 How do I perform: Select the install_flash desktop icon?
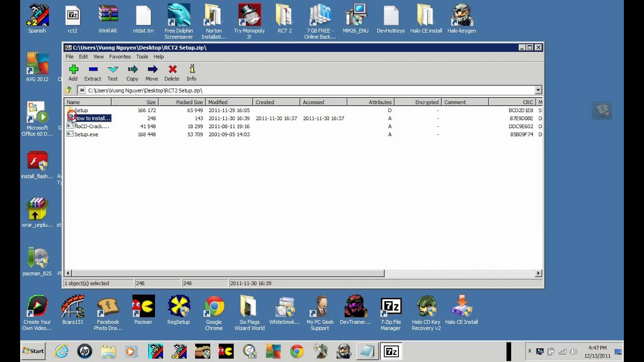(37, 165)
